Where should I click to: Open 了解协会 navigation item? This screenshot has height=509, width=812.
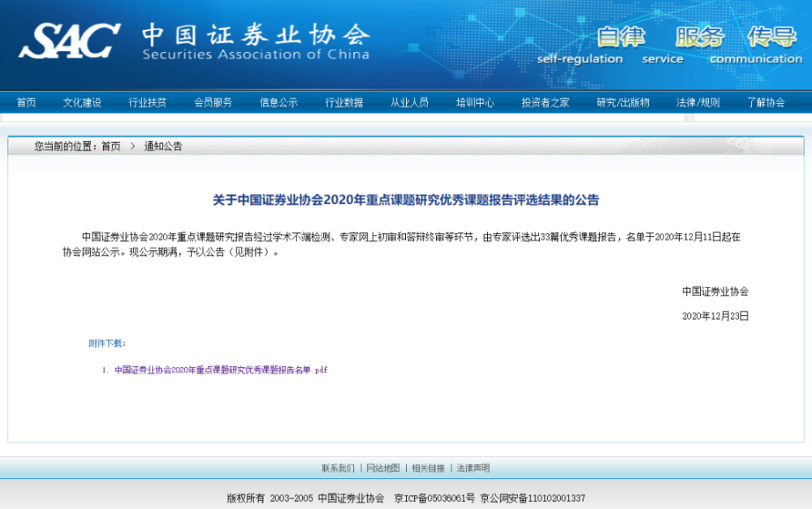[x=766, y=102]
